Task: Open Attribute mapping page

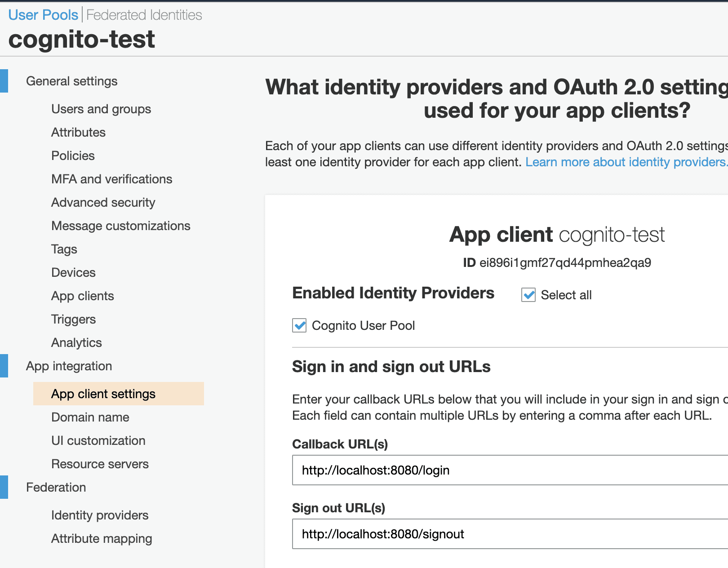Action: click(102, 538)
